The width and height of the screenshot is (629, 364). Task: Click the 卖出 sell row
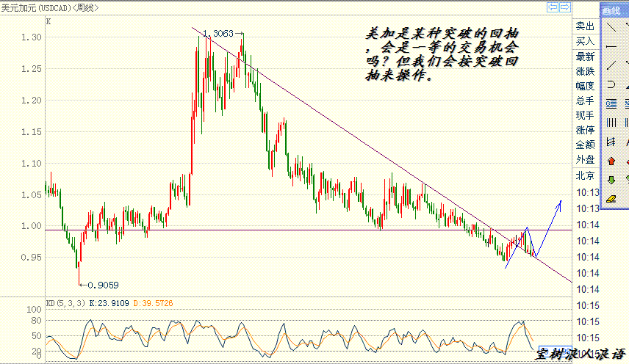(x=585, y=26)
